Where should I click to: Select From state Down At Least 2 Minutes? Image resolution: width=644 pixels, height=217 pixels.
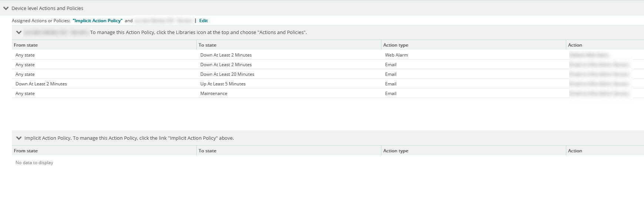pos(41,84)
